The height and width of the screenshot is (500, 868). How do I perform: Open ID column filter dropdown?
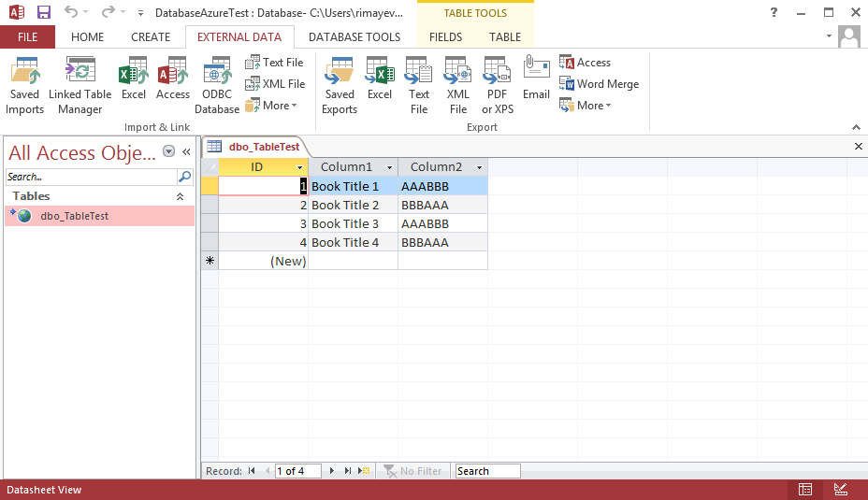pyautogui.click(x=299, y=167)
